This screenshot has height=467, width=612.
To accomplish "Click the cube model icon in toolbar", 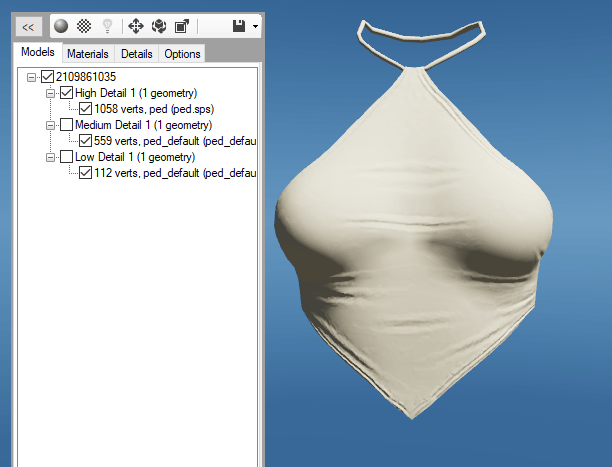I will (159, 26).
